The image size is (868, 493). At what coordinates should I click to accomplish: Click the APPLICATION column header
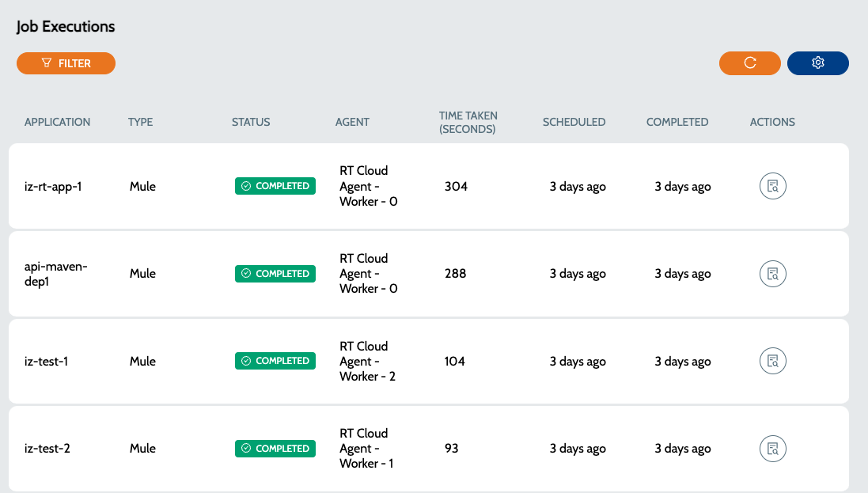pyautogui.click(x=57, y=122)
